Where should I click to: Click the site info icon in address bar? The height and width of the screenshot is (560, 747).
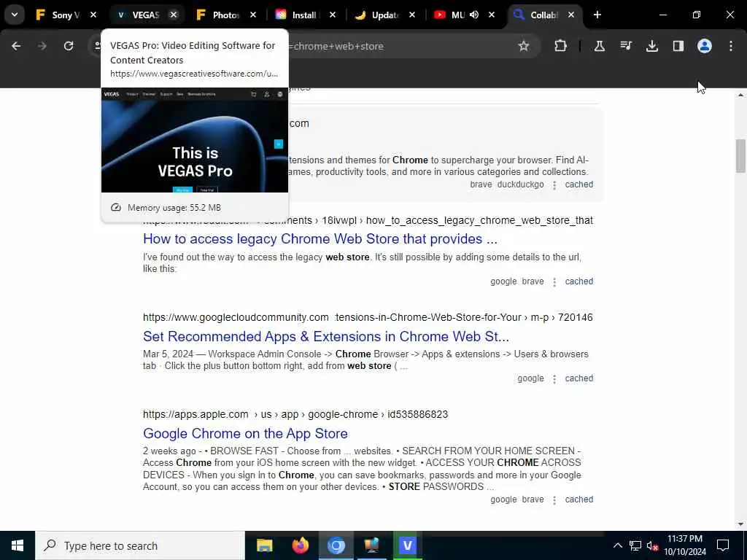(x=98, y=46)
